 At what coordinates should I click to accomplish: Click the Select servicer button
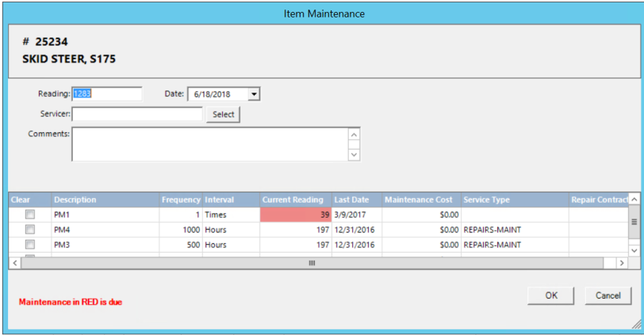[x=223, y=114]
